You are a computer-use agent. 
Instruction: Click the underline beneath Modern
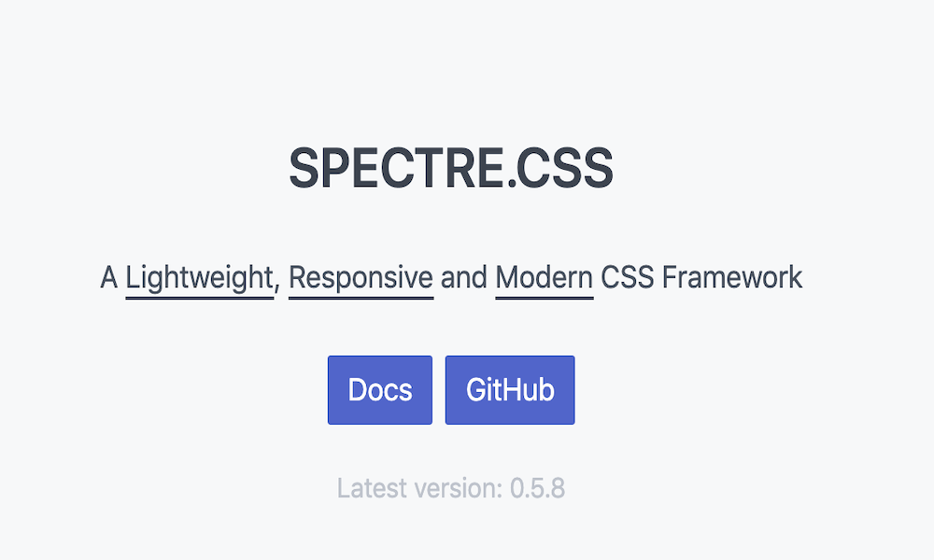pos(544,298)
